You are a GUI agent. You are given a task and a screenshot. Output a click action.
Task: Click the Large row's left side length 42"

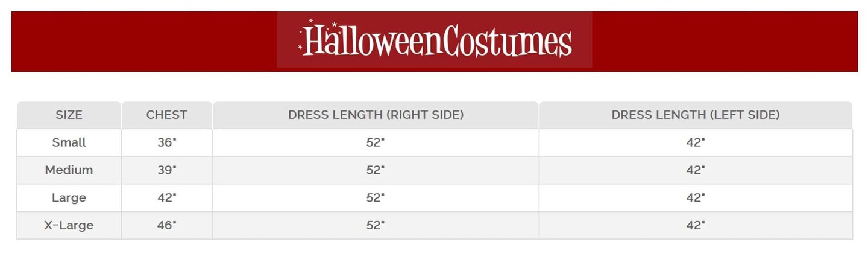coord(696,198)
